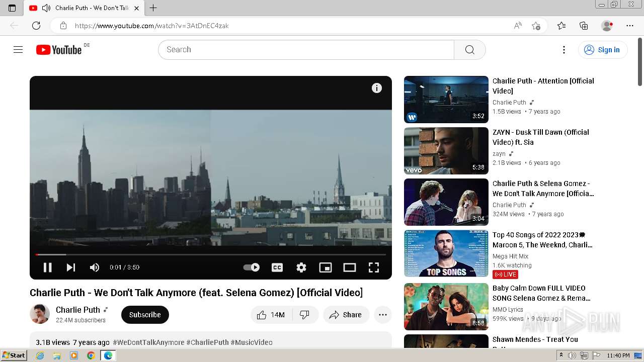Click the Sign in button

(603, 49)
